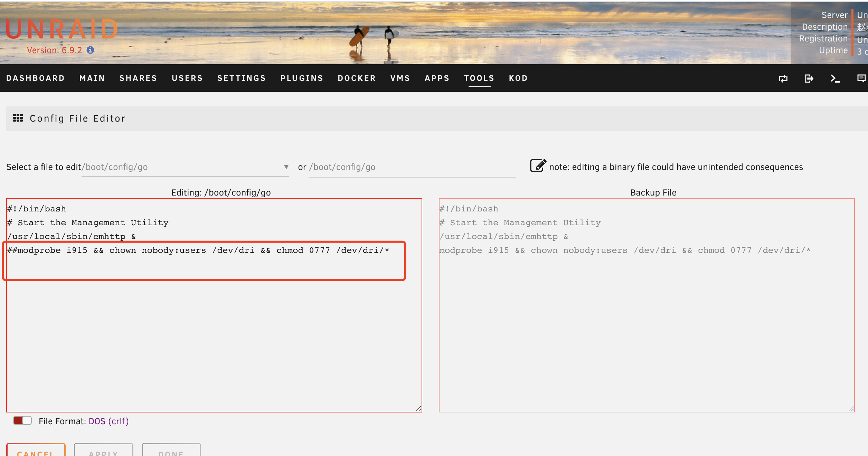Enable the red slider toggle near bottom left

(22, 421)
